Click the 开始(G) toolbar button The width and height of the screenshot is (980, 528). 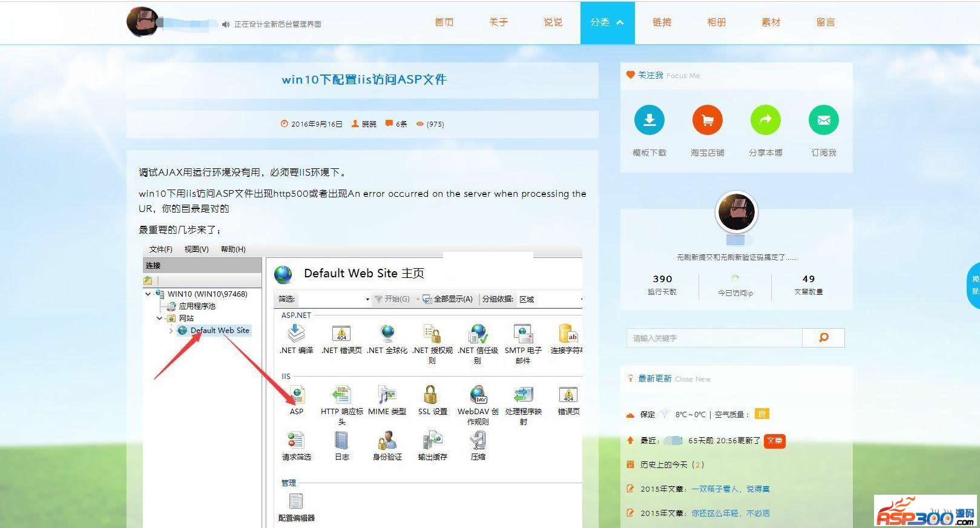click(392, 299)
